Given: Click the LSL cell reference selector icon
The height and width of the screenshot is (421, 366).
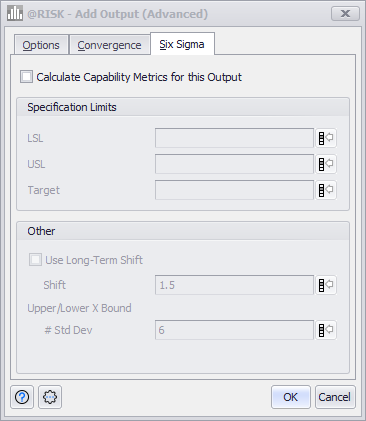Looking at the screenshot, I should [x=326, y=138].
